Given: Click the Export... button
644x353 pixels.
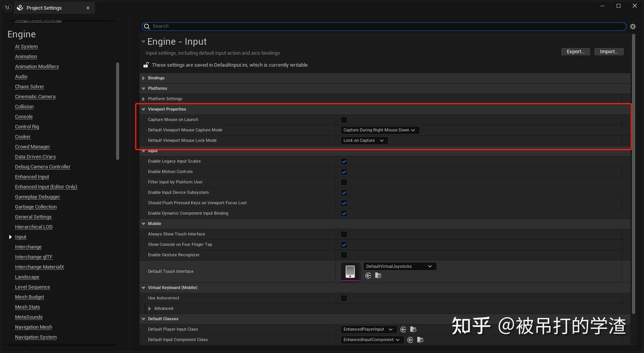Looking at the screenshot, I should pyautogui.click(x=575, y=52).
